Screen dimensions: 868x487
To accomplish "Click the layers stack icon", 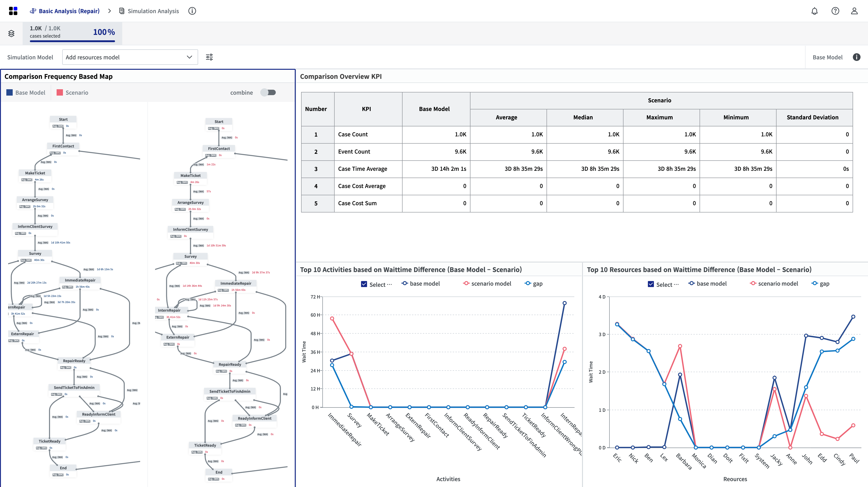I will 12,33.
